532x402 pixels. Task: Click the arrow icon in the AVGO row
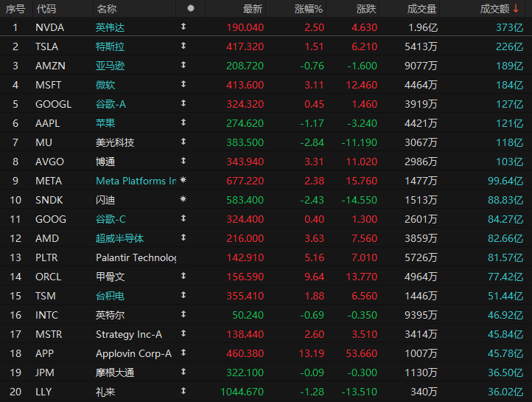coord(183,161)
